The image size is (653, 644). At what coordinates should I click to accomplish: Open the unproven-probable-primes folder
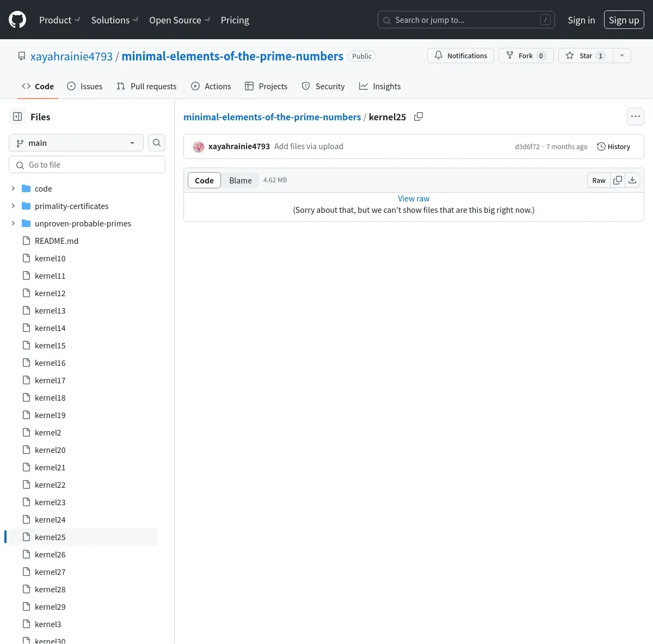coord(83,224)
